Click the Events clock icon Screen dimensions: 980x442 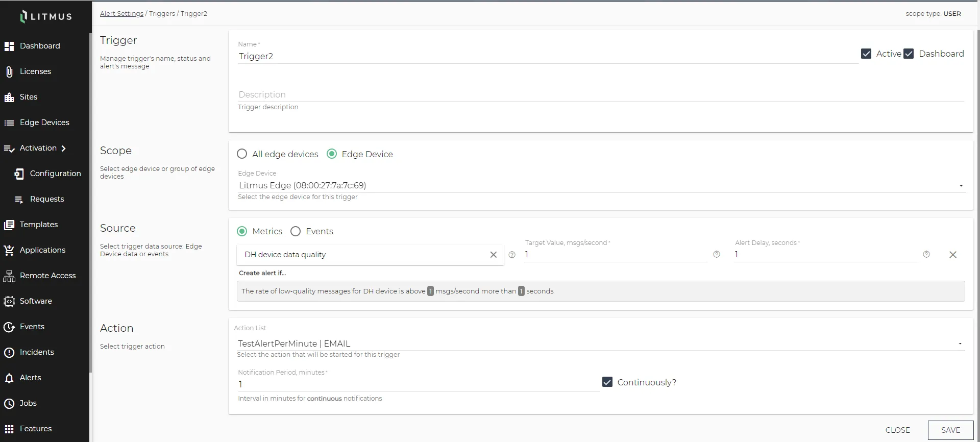pos(9,327)
